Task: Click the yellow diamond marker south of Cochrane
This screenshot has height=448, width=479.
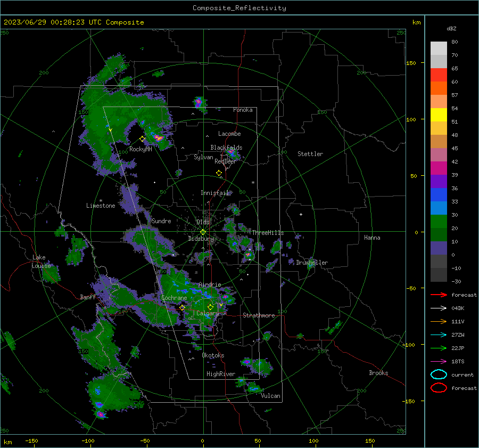Action: click(x=183, y=307)
